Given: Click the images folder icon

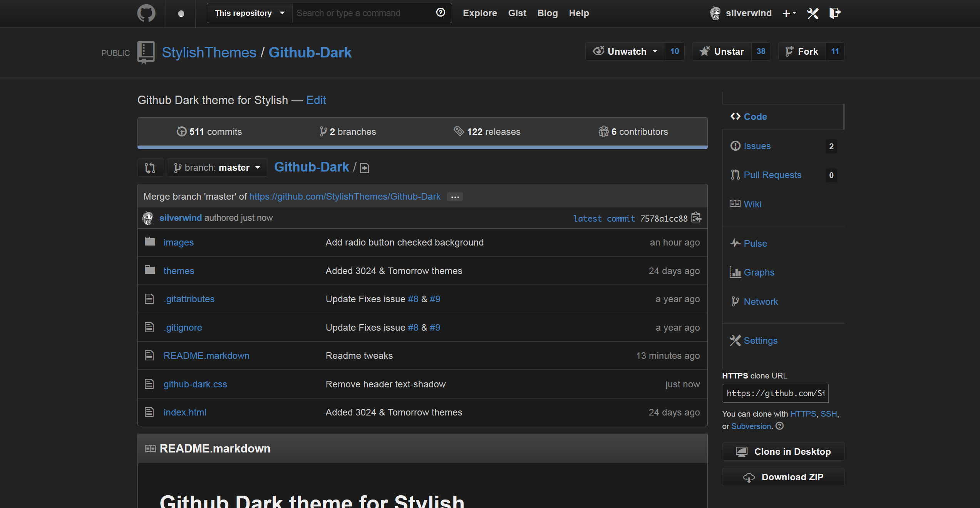Looking at the screenshot, I should pyautogui.click(x=150, y=242).
